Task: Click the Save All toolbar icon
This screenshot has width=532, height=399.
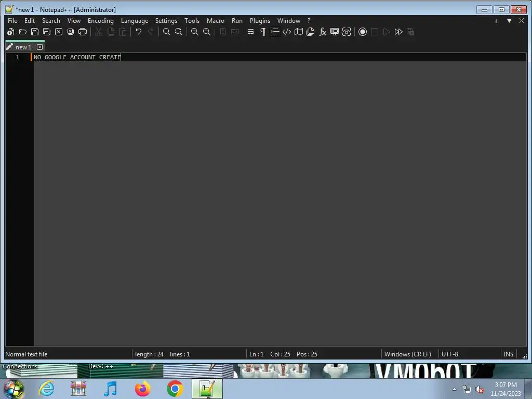Action: click(x=46, y=32)
